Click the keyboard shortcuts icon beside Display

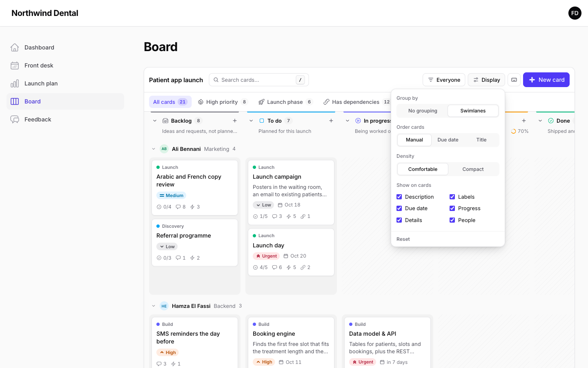click(514, 80)
